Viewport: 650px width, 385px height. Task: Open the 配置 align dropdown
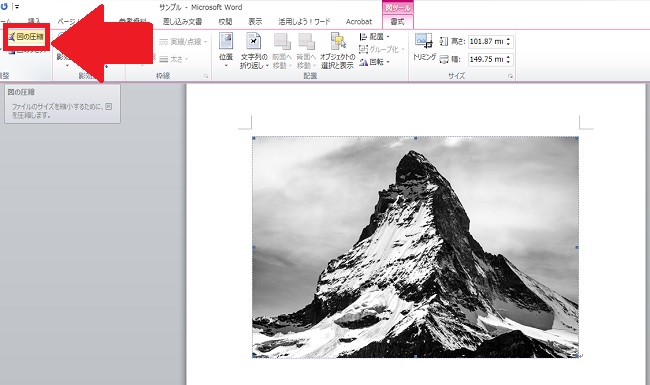click(x=375, y=37)
